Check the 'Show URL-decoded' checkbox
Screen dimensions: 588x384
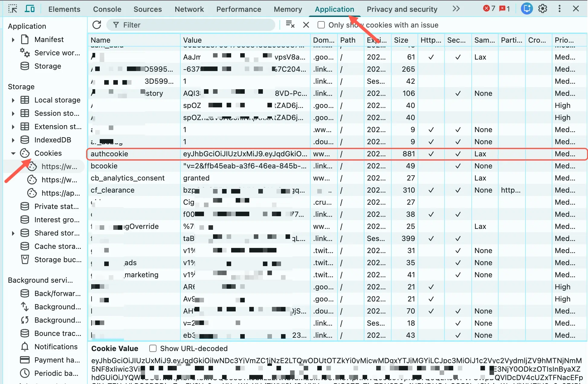tap(153, 348)
